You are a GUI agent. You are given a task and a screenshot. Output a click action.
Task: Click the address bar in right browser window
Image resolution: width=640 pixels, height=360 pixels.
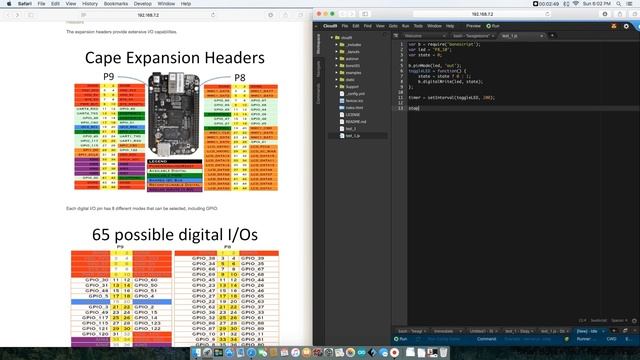click(482, 14)
